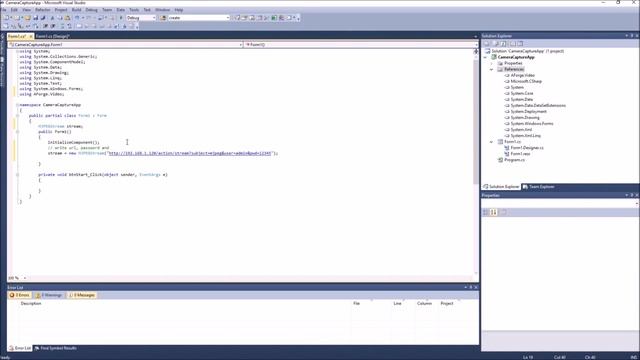Click the Copy toolbar icon
The image size is (640, 360).
tap(60, 18)
